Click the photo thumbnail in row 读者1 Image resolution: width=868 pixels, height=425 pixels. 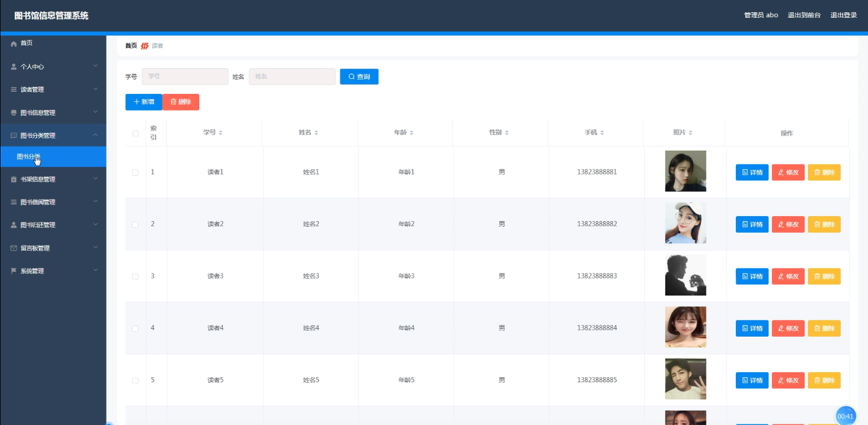(x=685, y=171)
